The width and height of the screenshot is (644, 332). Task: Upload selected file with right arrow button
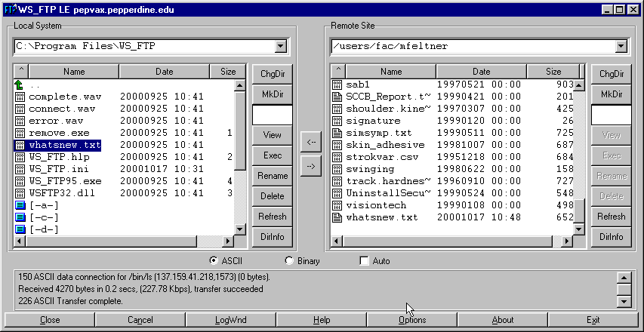coord(311,166)
